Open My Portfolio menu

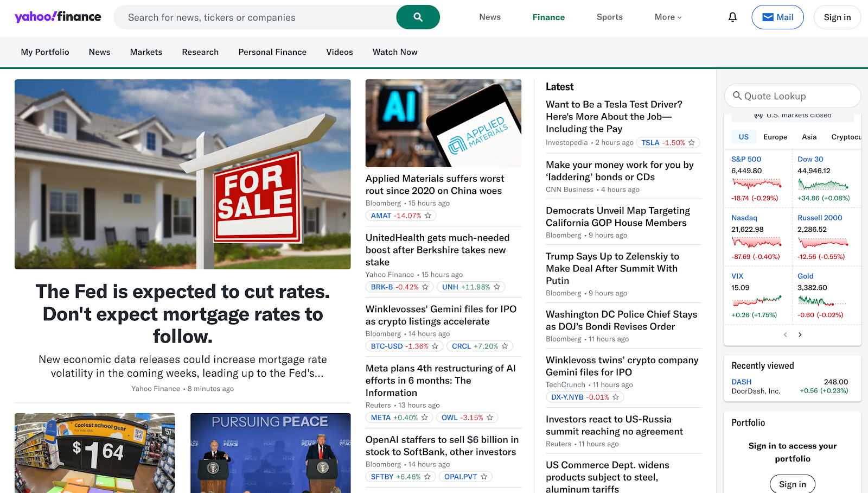pyautogui.click(x=45, y=52)
